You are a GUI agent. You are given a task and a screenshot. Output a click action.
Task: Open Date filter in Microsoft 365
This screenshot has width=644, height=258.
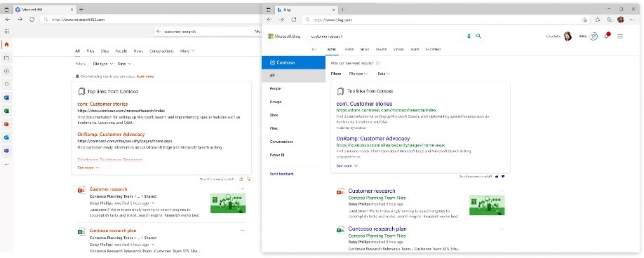pyautogui.click(x=124, y=64)
